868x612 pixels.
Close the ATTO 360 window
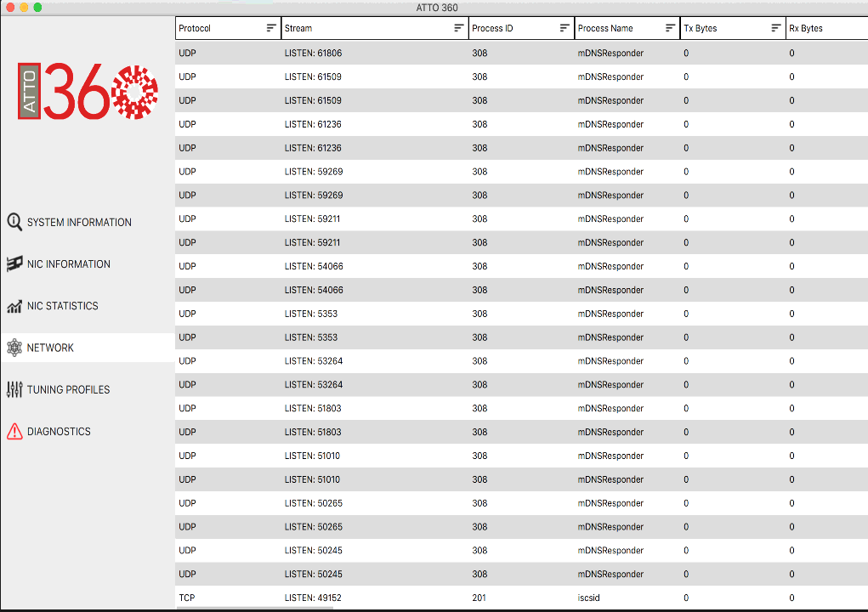click(x=10, y=7)
